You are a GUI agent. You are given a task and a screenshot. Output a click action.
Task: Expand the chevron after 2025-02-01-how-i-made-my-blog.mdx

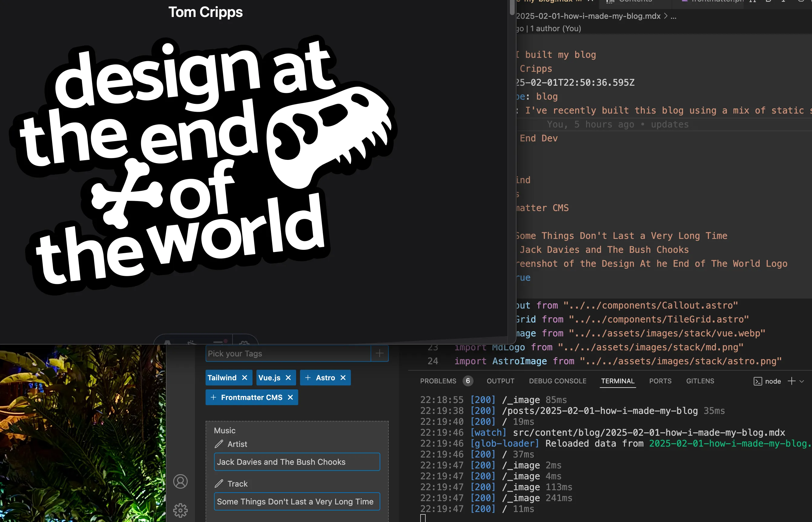665,16
